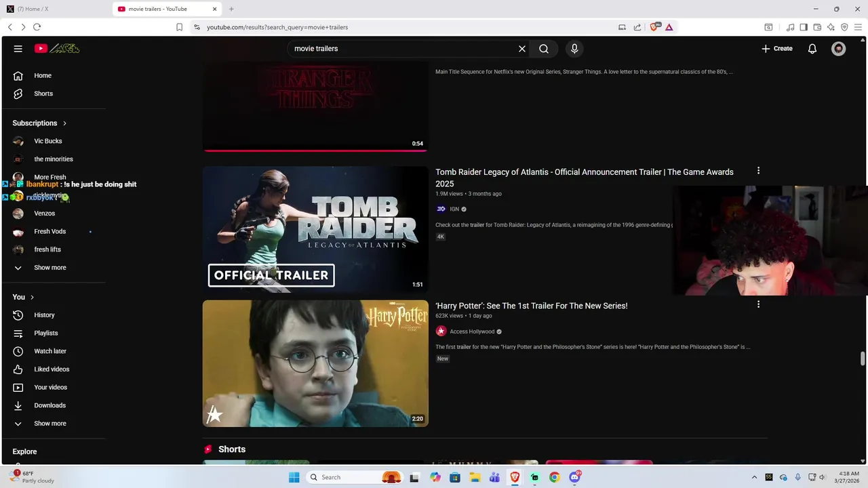This screenshot has height=488, width=868.
Task: Open the more options menu for Tomb Raider video
Action: tap(758, 171)
